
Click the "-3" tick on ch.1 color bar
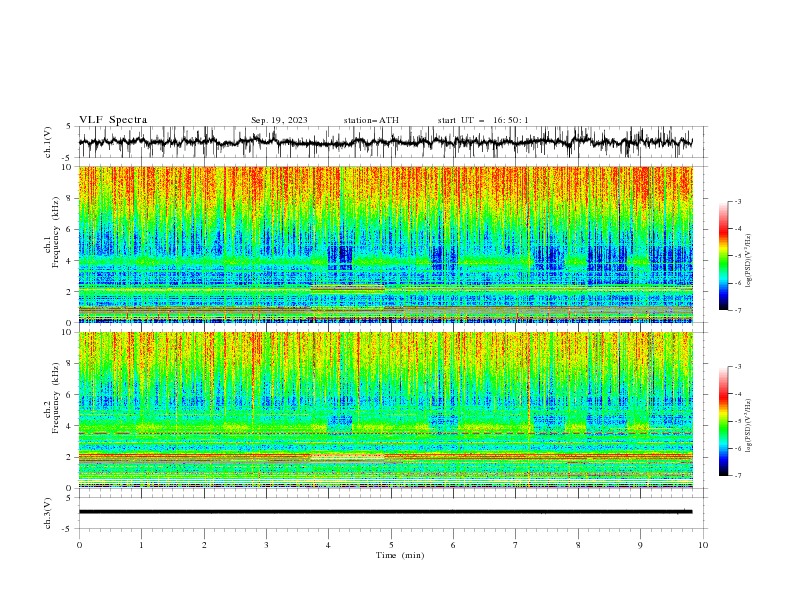point(737,201)
